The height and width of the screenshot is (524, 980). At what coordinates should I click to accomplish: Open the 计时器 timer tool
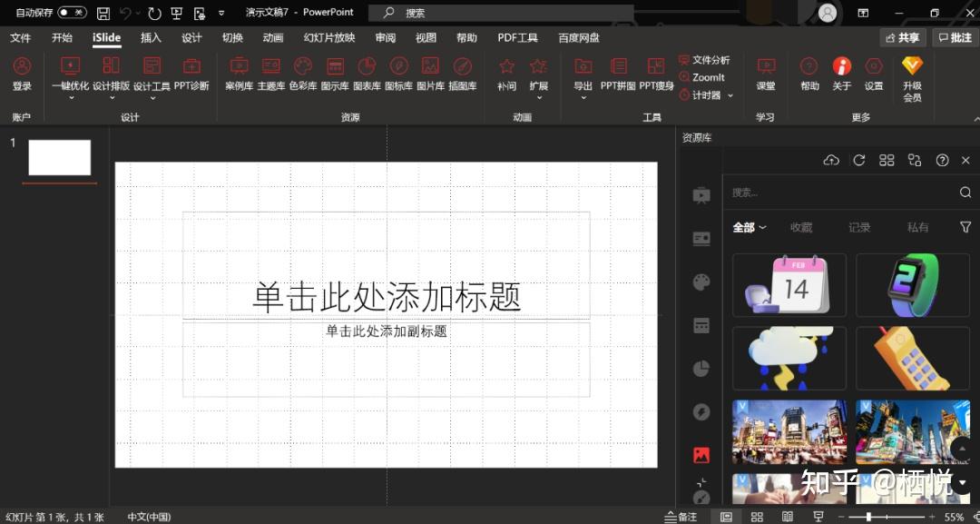(x=706, y=94)
